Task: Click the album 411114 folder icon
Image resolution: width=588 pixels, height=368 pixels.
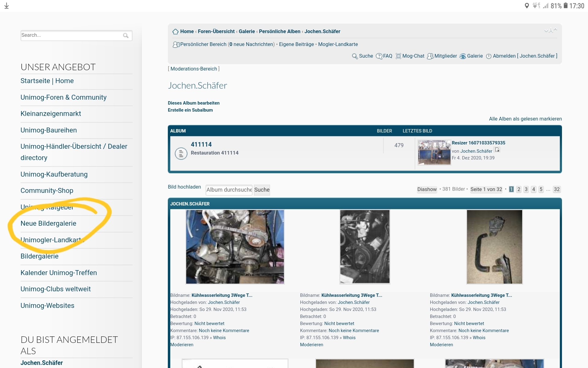Action: 181,153
